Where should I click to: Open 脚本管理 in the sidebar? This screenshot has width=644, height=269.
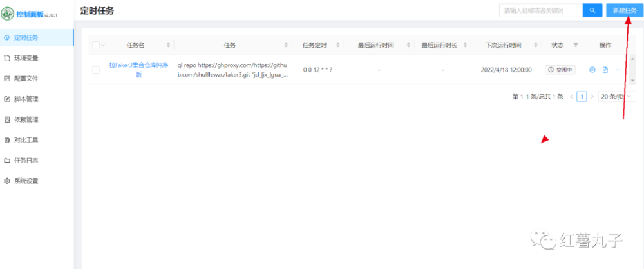[37, 99]
